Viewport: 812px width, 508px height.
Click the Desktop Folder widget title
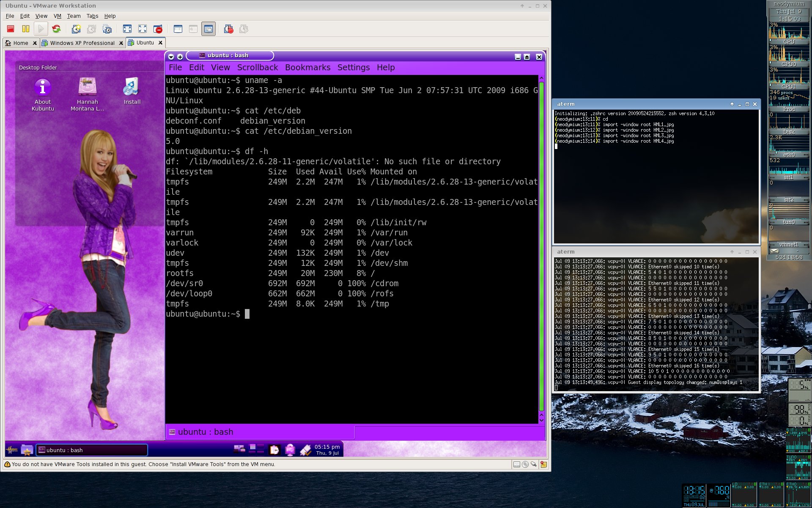click(38, 68)
